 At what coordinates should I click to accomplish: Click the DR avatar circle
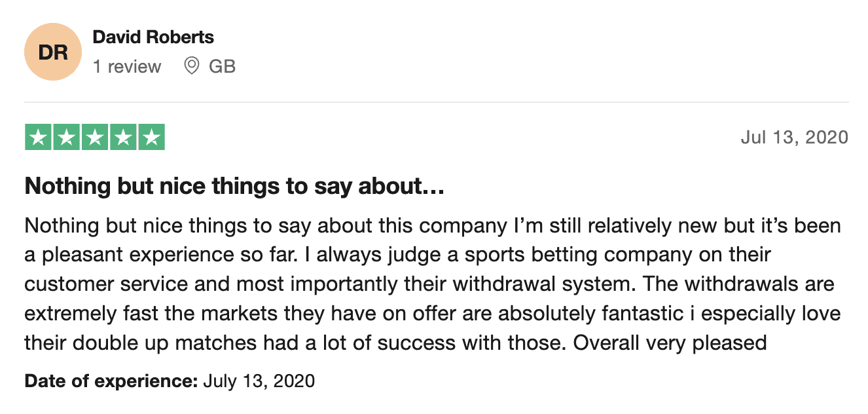point(53,52)
